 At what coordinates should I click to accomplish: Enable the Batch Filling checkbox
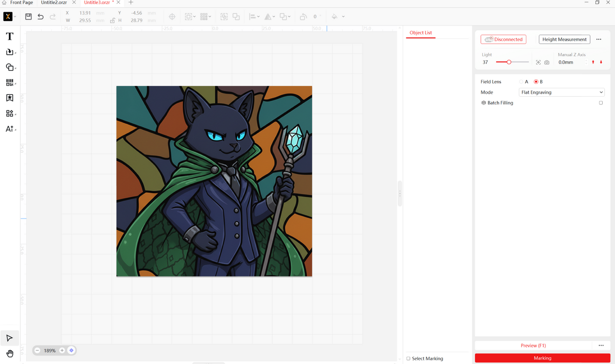coord(601,102)
